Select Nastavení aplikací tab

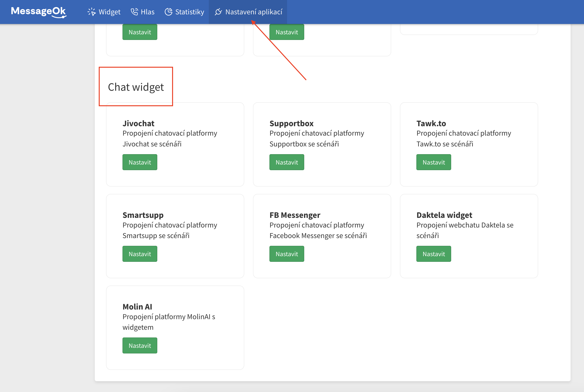pos(253,12)
